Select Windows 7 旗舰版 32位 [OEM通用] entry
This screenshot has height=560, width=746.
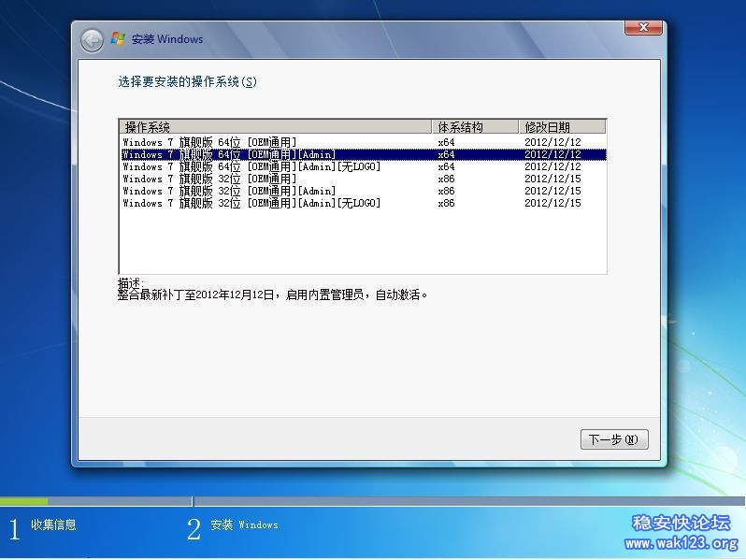(x=209, y=179)
